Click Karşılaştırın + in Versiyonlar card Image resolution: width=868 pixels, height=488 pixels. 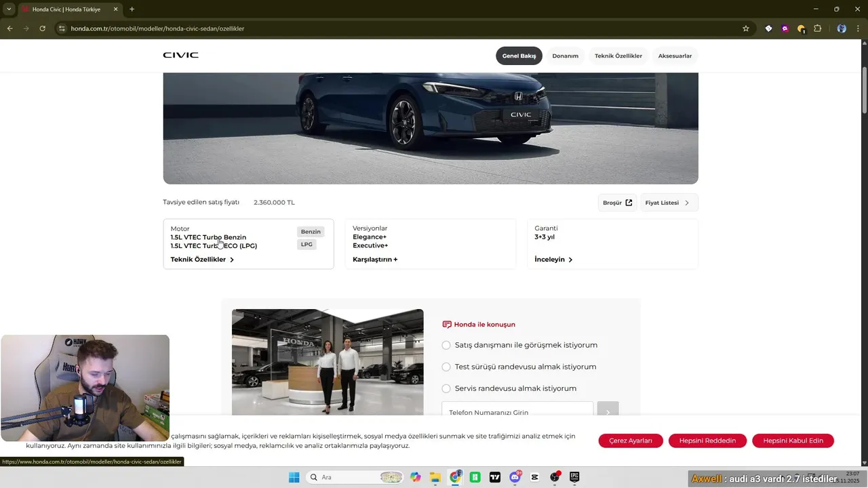pyautogui.click(x=375, y=260)
